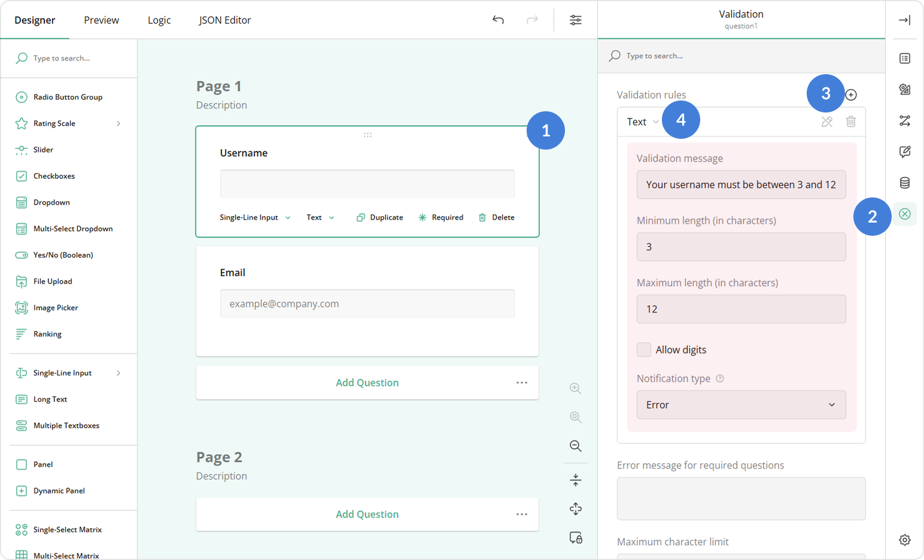Collapse the Validation property panel
The height and width of the screenshot is (560, 924).
click(x=904, y=20)
